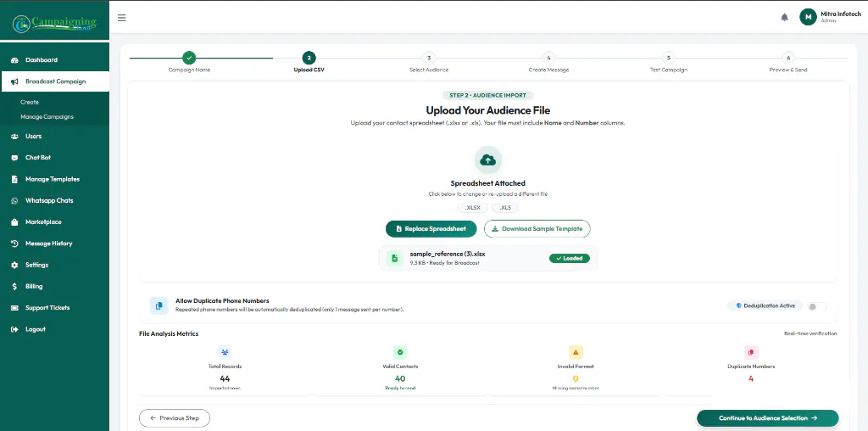868x431 pixels.
Task: Click Replace Spreadsheet button
Action: point(431,229)
